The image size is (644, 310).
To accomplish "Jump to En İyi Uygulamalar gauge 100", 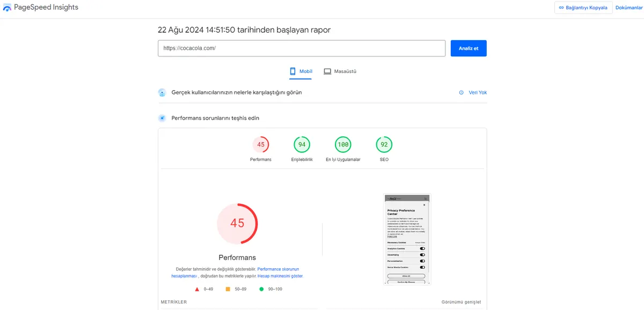I will point(343,144).
